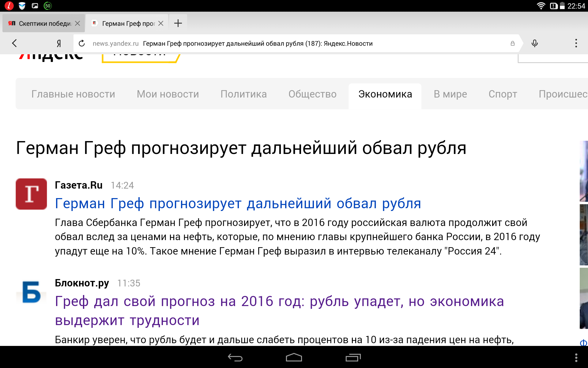Reload the page with the refresh icon
The height and width of the screenshot is (368, 588).
click(x=82, y=44)
